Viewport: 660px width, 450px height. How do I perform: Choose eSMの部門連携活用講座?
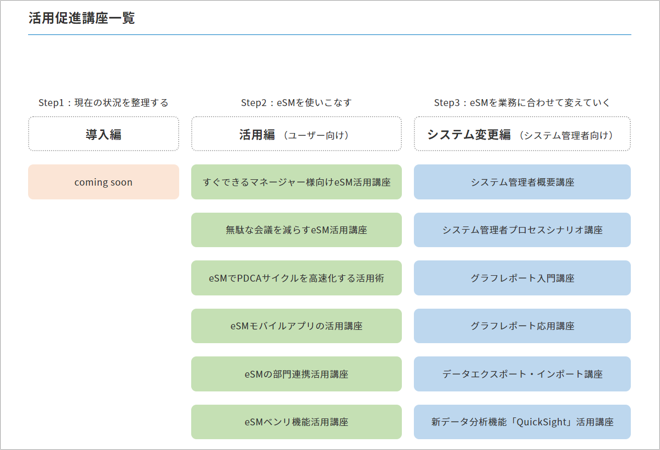pyautogui.click(x=296, y=374)
